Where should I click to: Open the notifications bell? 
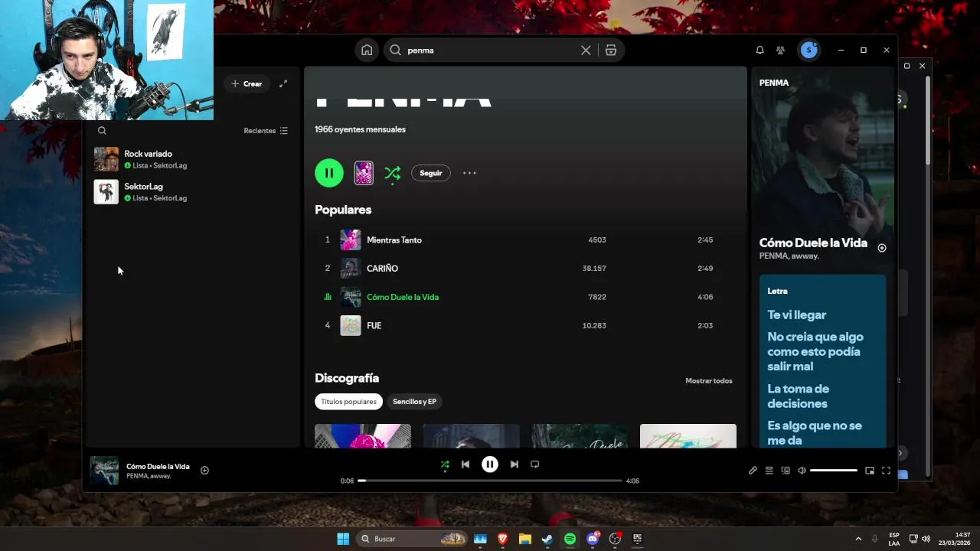[x=759, y=50]
